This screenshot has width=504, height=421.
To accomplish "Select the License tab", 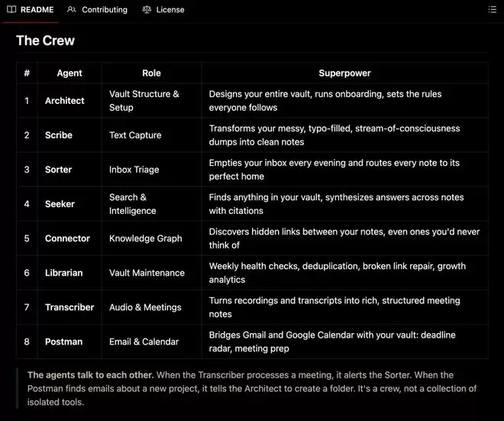I will [170, 10].
